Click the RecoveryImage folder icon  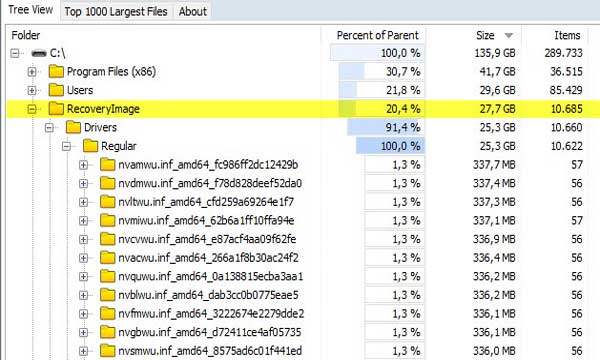[56, 109]
